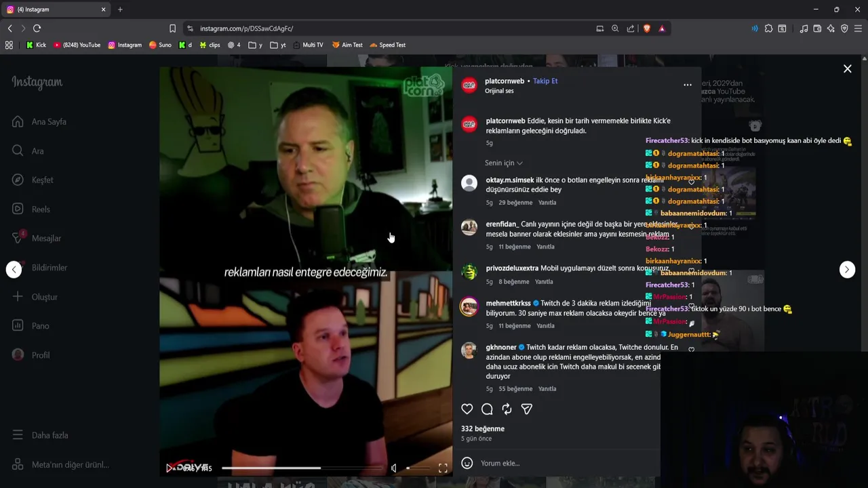Open emoji picker beside comment field
868x488 pixels.
pyautogui.click(x=467, y=463)
